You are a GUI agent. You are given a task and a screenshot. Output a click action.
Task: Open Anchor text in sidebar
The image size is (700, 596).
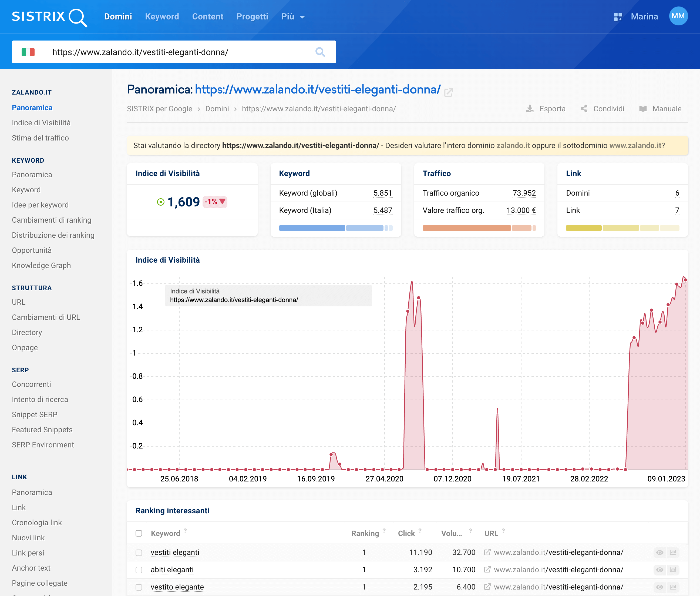31,568
